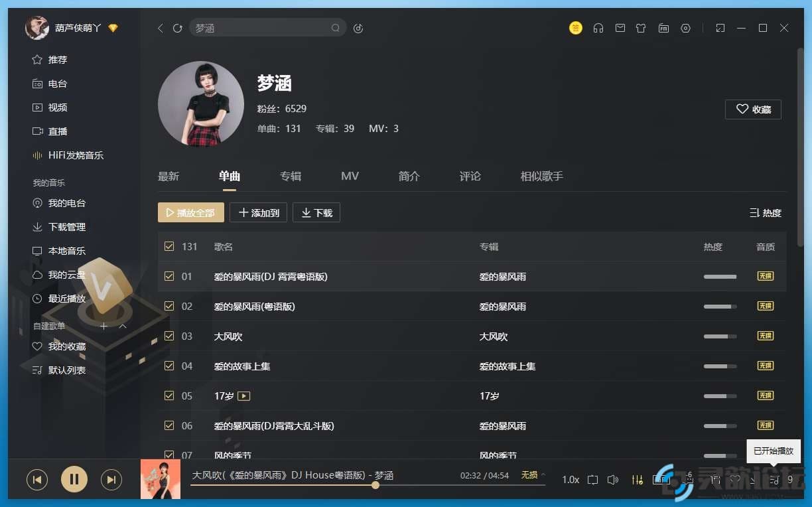Uncheck the checkbox for song 04 爱的故事上集
This screenshot has height=507, width=812.
(169, 366)
